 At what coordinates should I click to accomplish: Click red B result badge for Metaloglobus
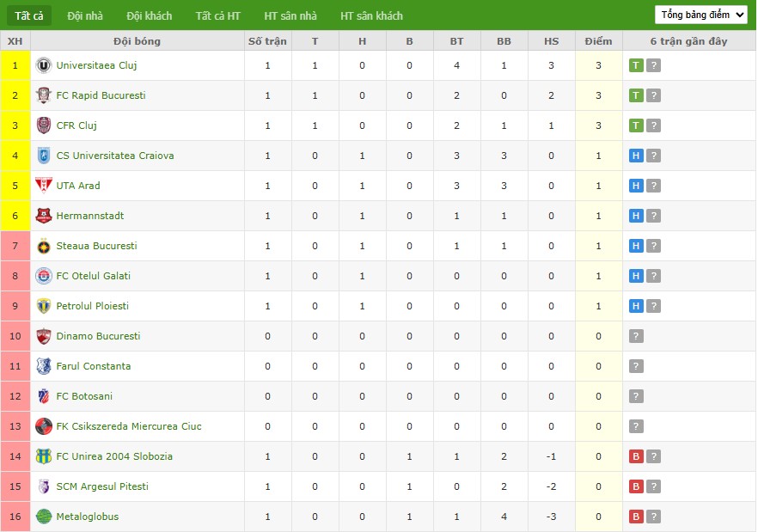[636, 517]
